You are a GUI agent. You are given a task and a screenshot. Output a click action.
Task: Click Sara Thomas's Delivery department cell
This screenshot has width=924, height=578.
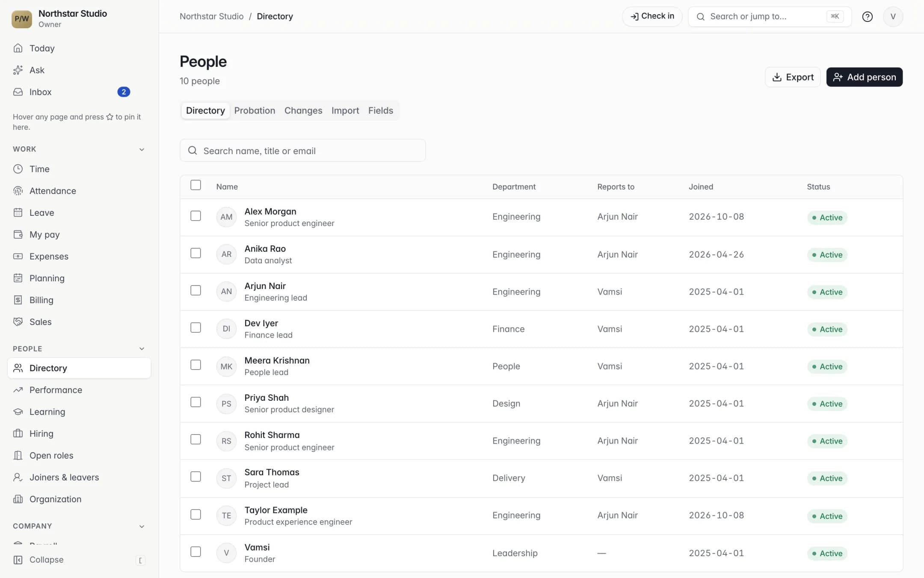509,478
